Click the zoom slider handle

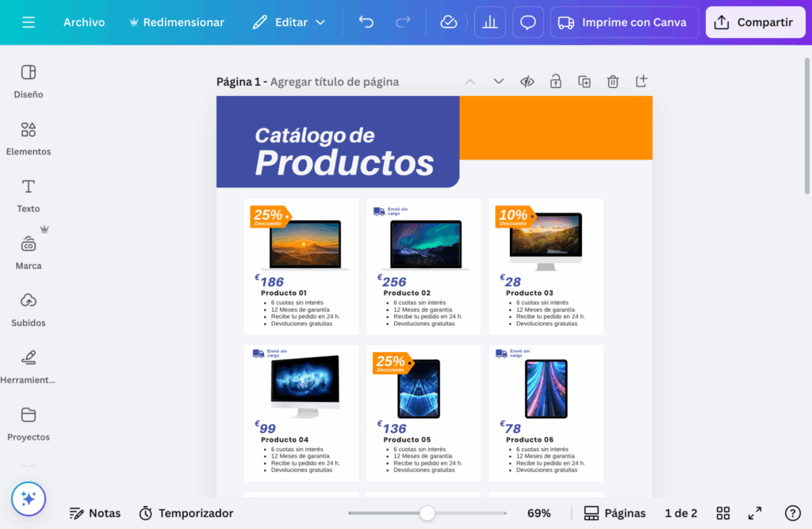[x=427, y=513]
